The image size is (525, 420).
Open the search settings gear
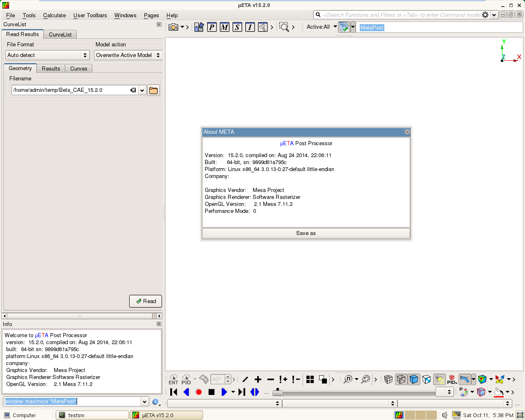pos(485,15)
